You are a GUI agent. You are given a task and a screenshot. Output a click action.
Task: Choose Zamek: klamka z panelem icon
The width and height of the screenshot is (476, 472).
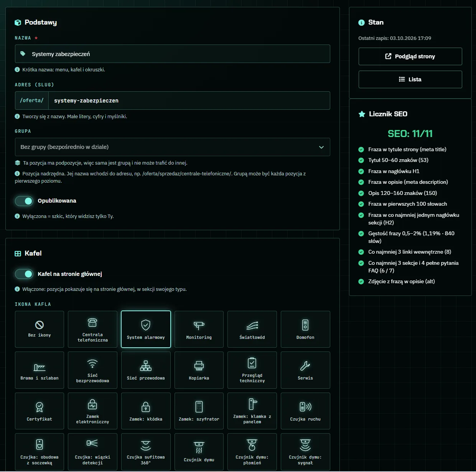[x=252, y=411]
